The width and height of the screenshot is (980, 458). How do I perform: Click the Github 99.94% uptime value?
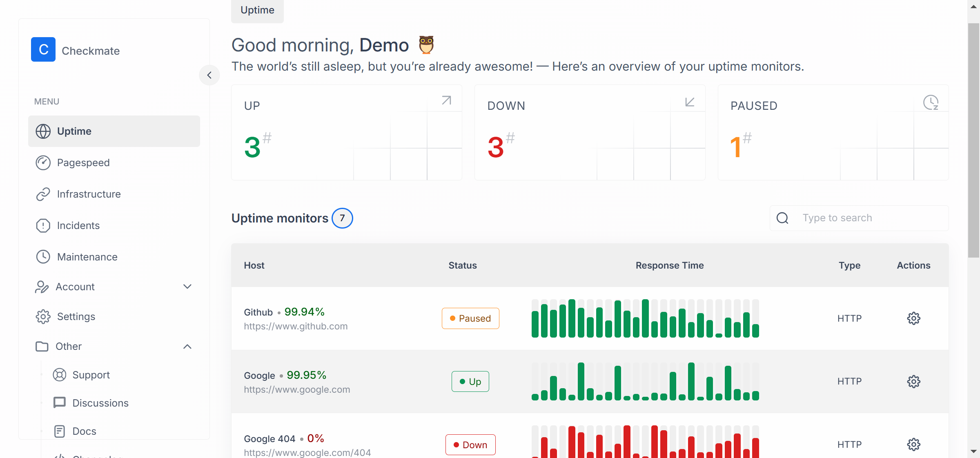[x=304, y=312]
